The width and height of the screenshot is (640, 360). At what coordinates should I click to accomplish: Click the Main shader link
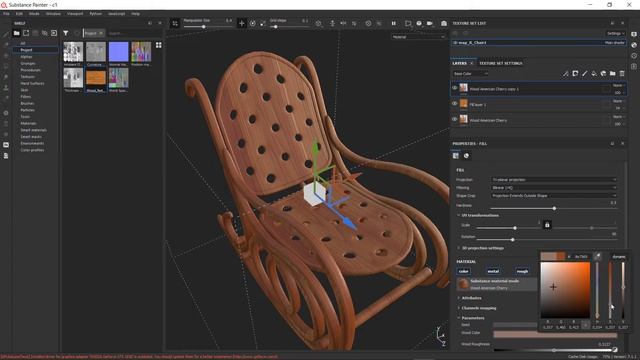614,42
